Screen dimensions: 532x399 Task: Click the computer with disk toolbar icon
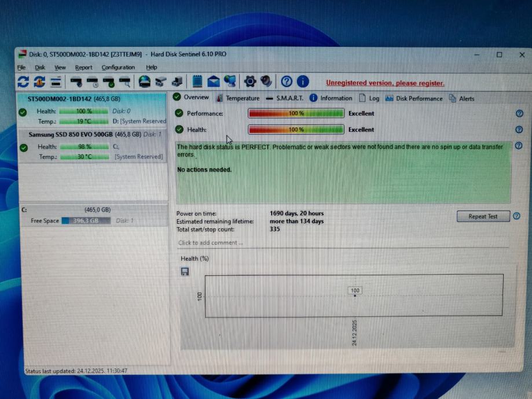178,82
